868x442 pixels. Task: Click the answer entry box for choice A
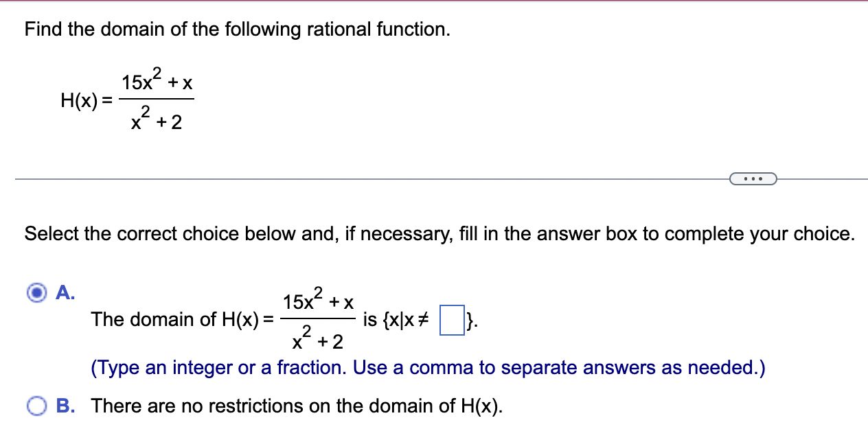[452, 319]
